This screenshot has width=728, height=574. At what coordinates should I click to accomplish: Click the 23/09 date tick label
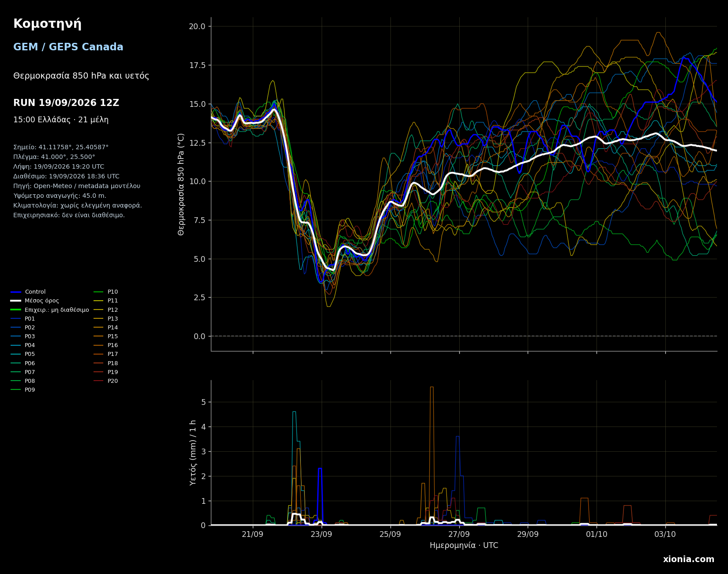pyautogui.click(x=322, y=534)
